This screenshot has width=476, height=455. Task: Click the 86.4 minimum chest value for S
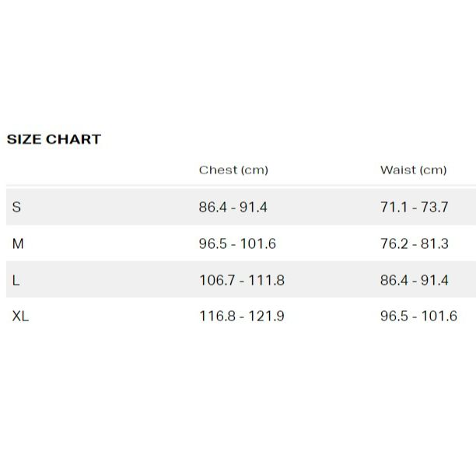(x=213, y=208)
